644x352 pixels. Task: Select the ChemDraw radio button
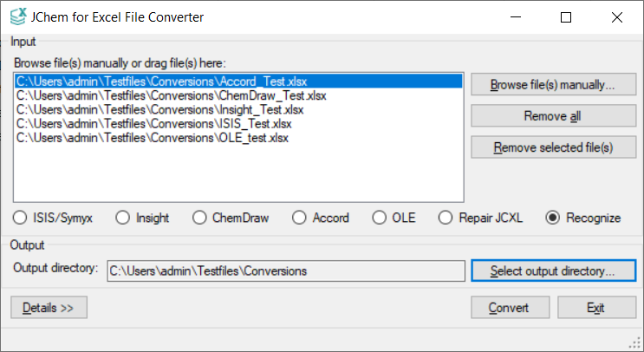[x=199, y=218]
